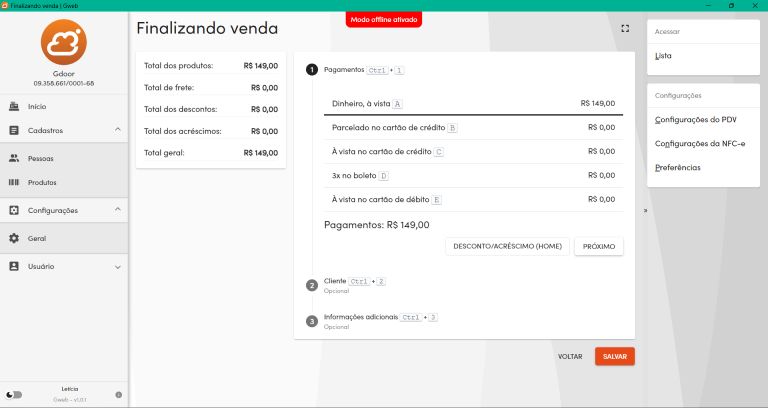The image size is (768, 408).
Task: Click the Usuário account icon
Action: click(14, 266)
